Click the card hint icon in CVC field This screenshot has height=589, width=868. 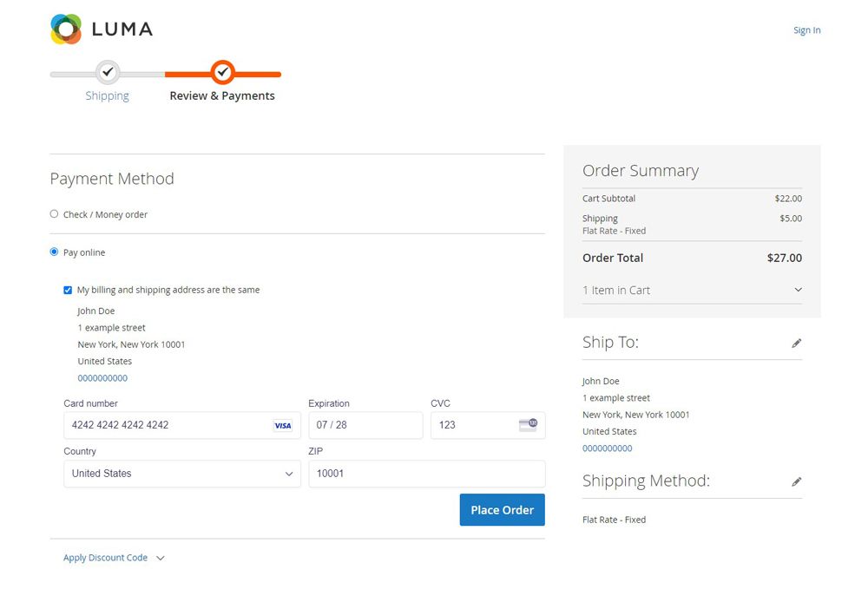529,425
